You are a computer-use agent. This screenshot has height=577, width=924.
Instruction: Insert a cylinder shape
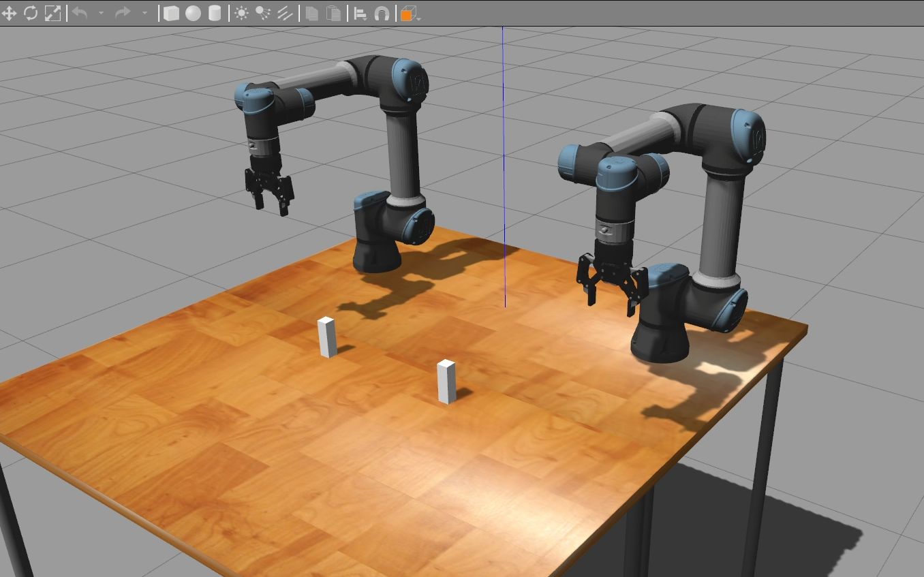pyautogui.click(x=215, y=13)
